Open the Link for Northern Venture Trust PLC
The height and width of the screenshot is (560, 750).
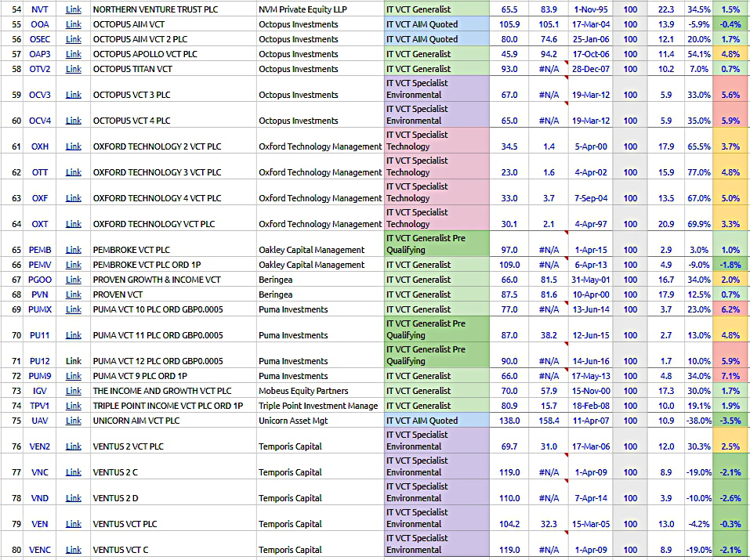(x=73, y=9)
